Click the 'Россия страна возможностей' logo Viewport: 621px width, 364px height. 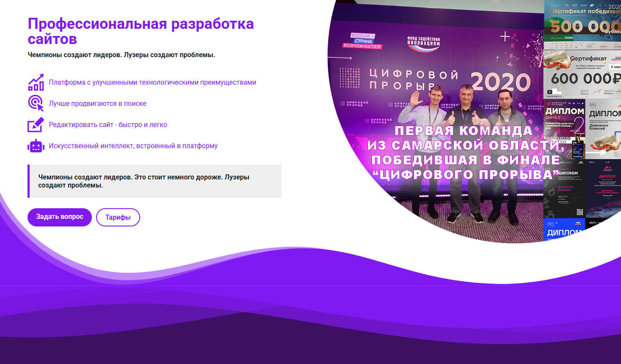362,41
